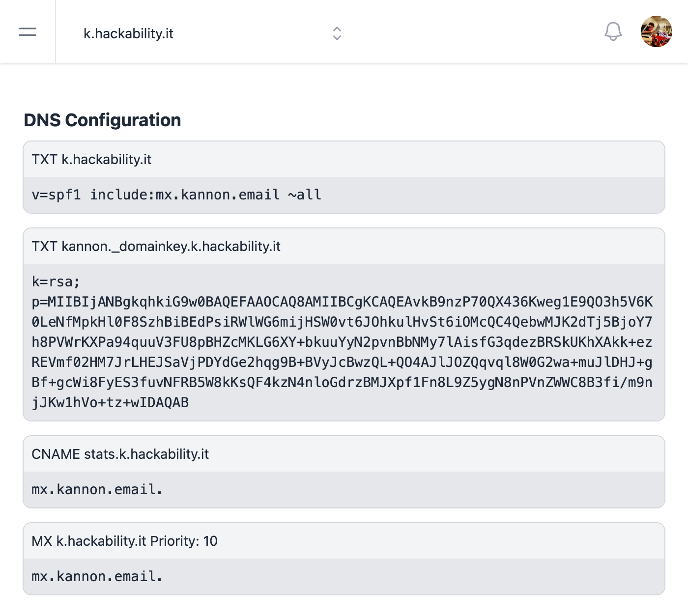The image size is (688, 616).
Task: Select the MX record value mx.kannon.email.
Action: coord(97,577)
